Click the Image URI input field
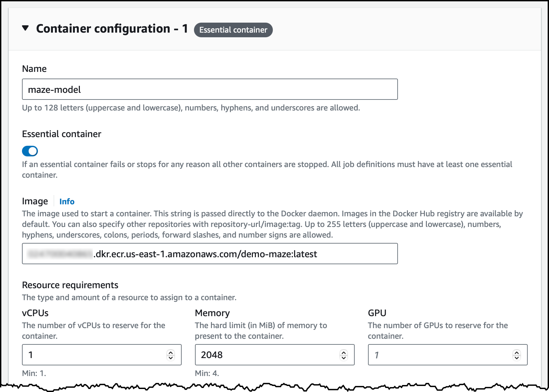Image resolution: width=549 pixels, height=392 pixels. [x=210, y=254]
